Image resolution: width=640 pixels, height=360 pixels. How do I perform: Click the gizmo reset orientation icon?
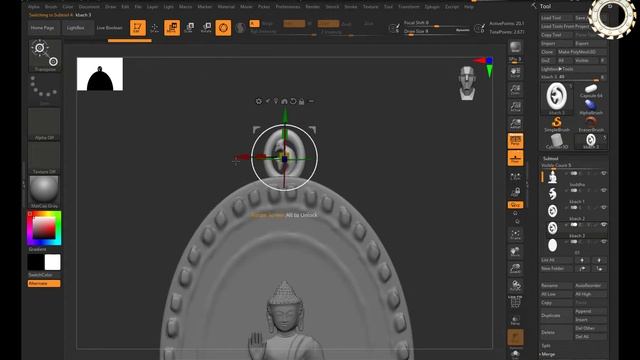click(x=293, y=101)
